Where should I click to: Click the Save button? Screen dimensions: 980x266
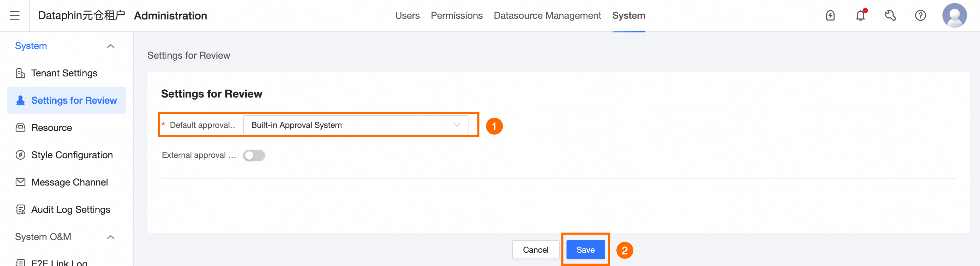pos(585,250)
